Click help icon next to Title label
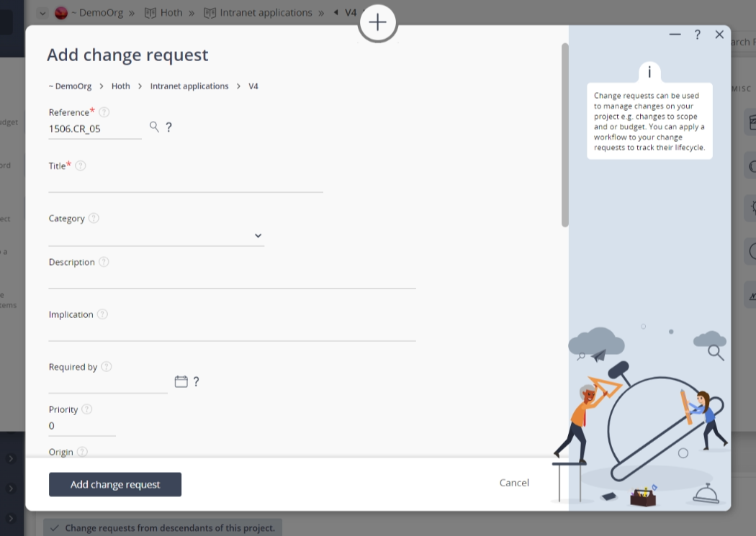 coord(81,165)
